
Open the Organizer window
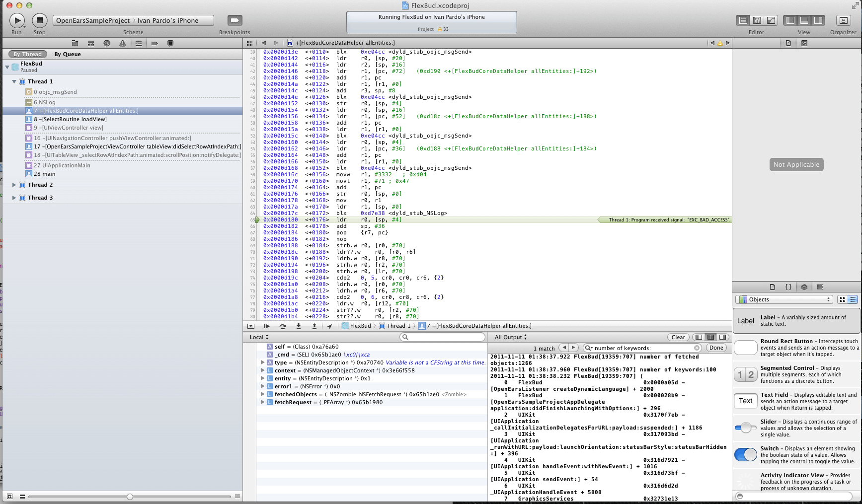(x=843, y=20)
